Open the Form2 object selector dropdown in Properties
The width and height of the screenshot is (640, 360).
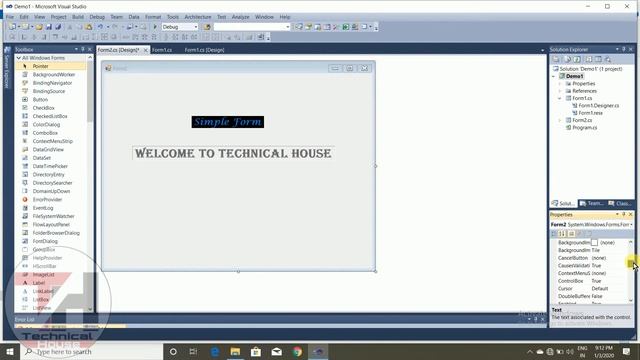(631, 225)
